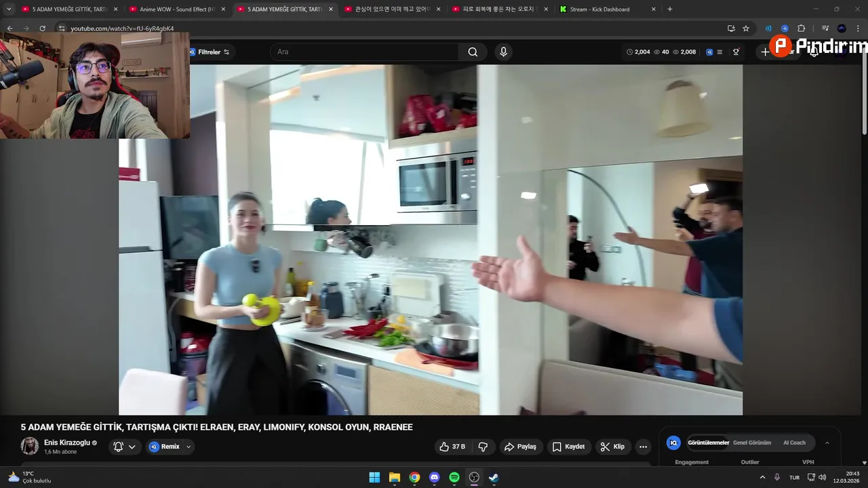Viewport: 868px width, 488px height.
Task: Open the three-dot more actions menu below video
Action: pyautogui.click(x=643, y=447)
